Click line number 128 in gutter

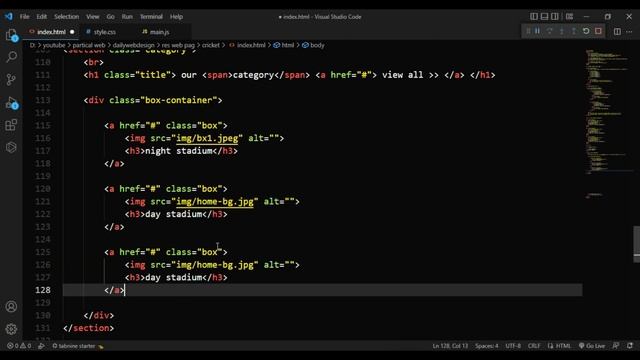(43, 290)
